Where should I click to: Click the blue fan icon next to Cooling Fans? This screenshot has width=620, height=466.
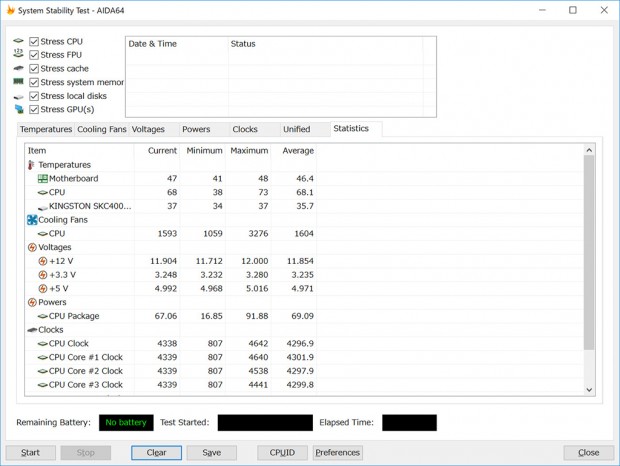(x=32, y=220)
